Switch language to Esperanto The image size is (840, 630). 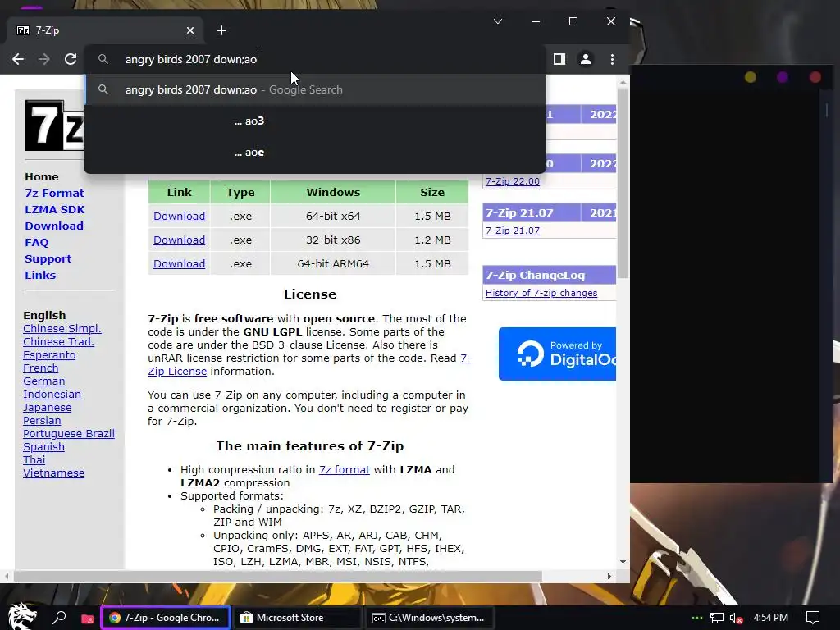point(49,354)
